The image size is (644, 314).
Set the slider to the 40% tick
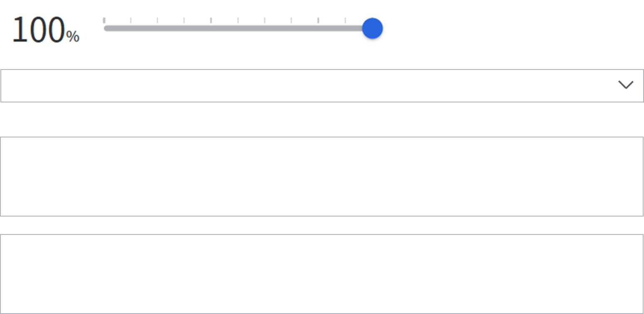(211, 28)
